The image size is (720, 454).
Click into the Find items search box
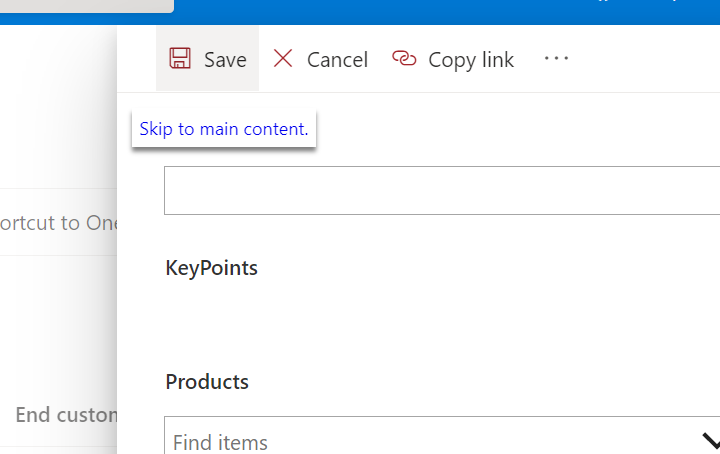click(x=420, y=441)
